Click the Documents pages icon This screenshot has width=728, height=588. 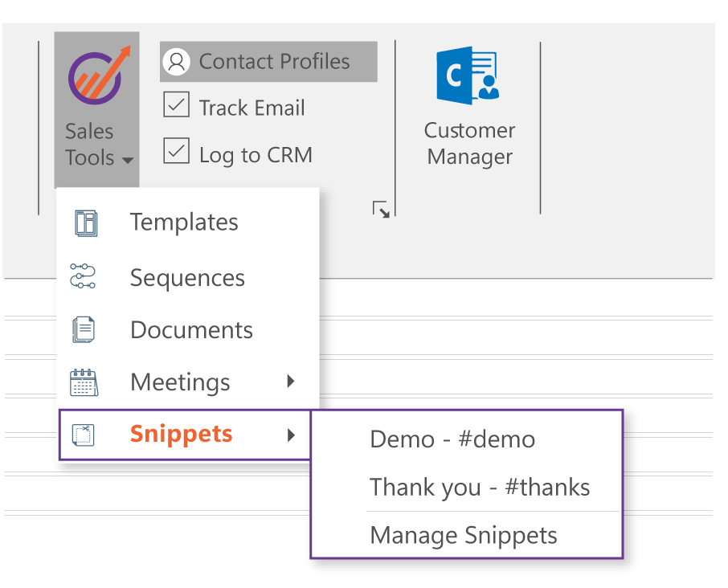tap(84, 329)
